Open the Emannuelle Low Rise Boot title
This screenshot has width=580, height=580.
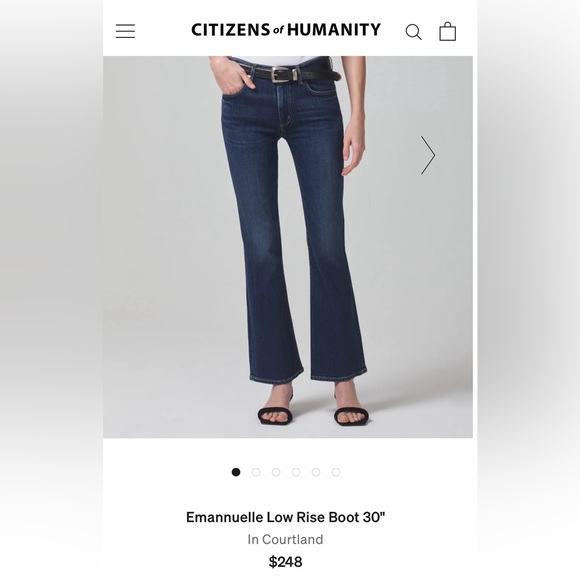coord(286,517)
